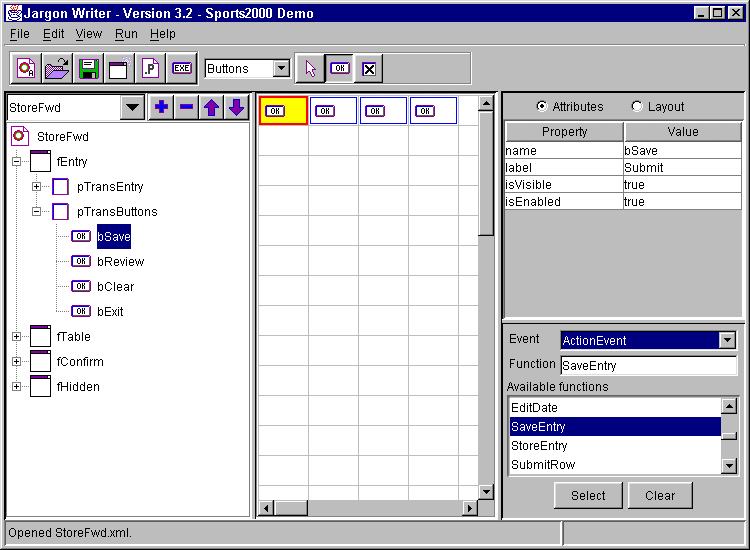750x550 pixels.
Task: Select the Layout radio button
Action: coord(637,107)
